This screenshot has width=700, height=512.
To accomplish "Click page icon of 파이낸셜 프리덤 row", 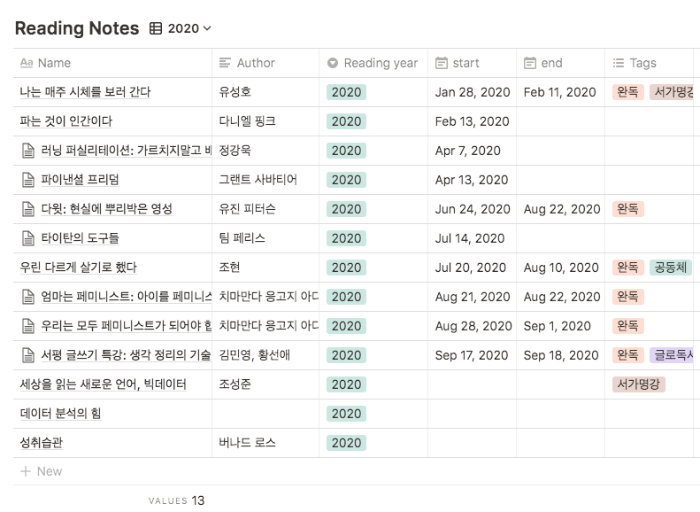I will (x=28, y=180).
